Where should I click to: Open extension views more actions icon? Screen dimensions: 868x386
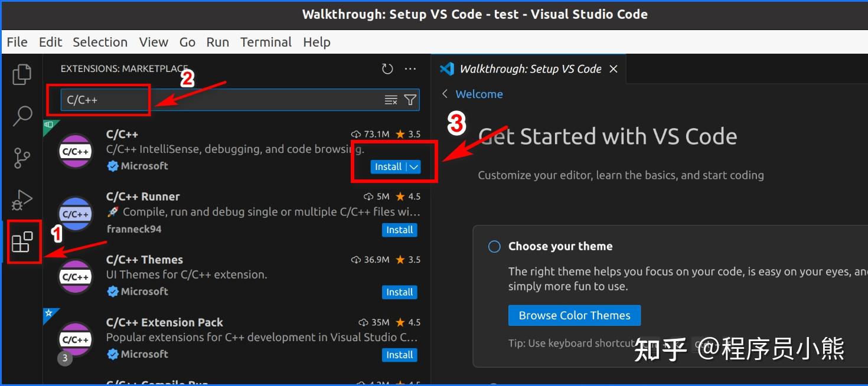click(x=410, y=68)
